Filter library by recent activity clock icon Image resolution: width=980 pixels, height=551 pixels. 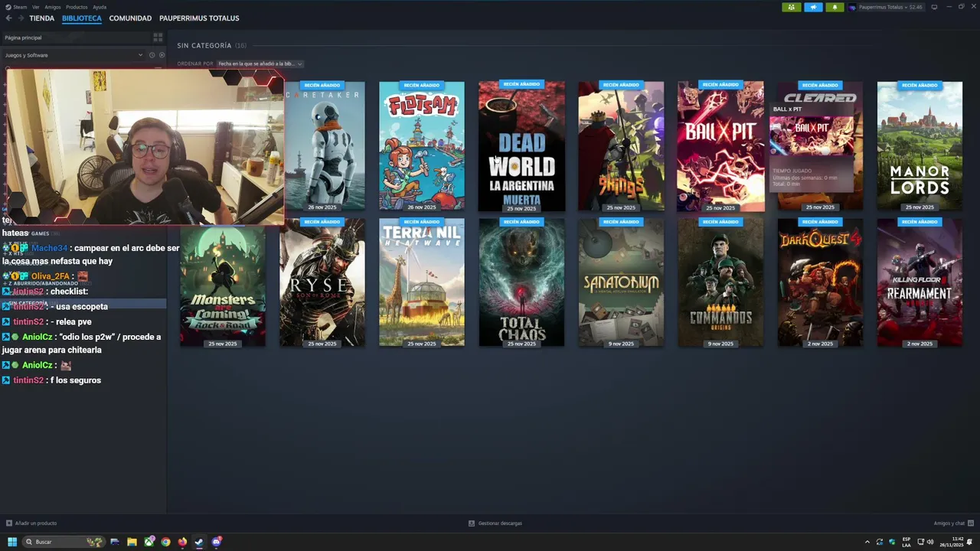152,55
